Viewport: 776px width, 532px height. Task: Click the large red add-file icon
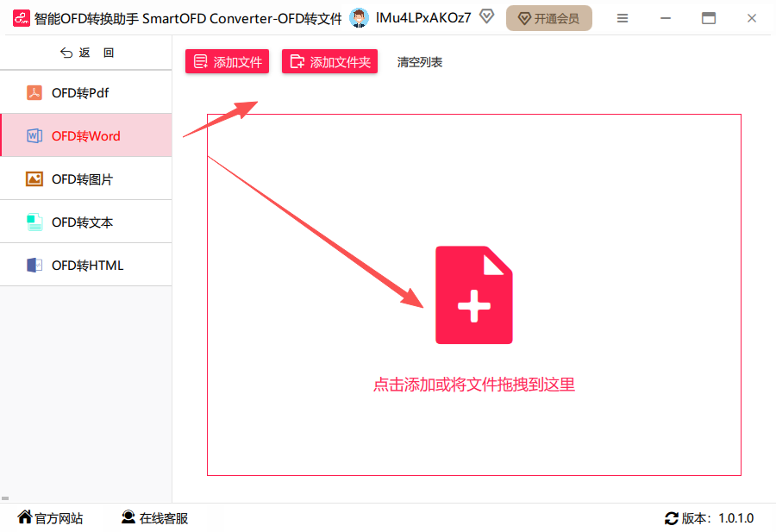473,295
